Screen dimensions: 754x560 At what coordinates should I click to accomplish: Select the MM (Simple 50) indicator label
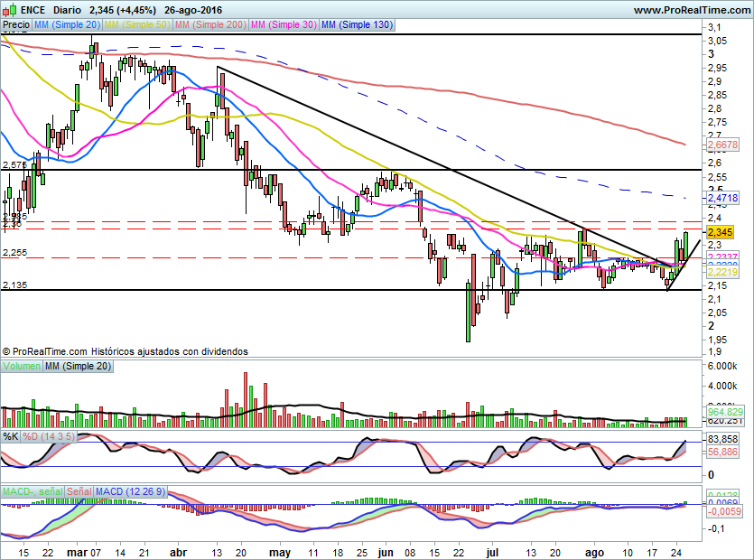137,24
